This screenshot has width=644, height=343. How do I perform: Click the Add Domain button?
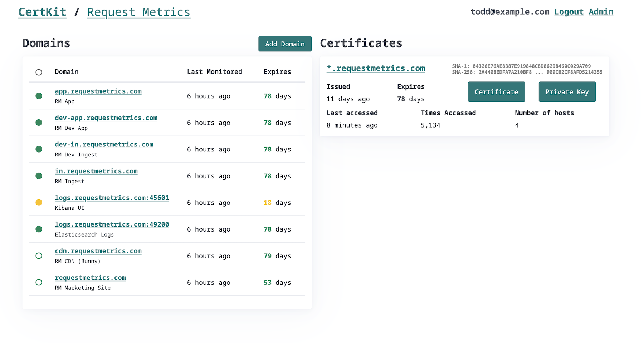tap(285, 44)
